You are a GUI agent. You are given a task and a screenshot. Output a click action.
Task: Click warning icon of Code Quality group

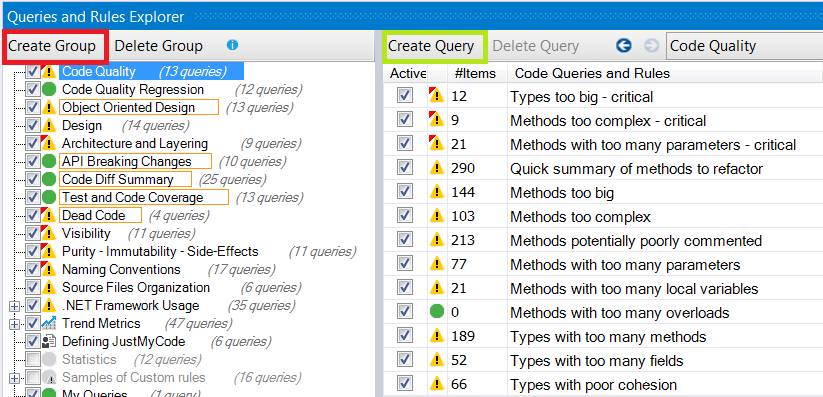[49, 72]
